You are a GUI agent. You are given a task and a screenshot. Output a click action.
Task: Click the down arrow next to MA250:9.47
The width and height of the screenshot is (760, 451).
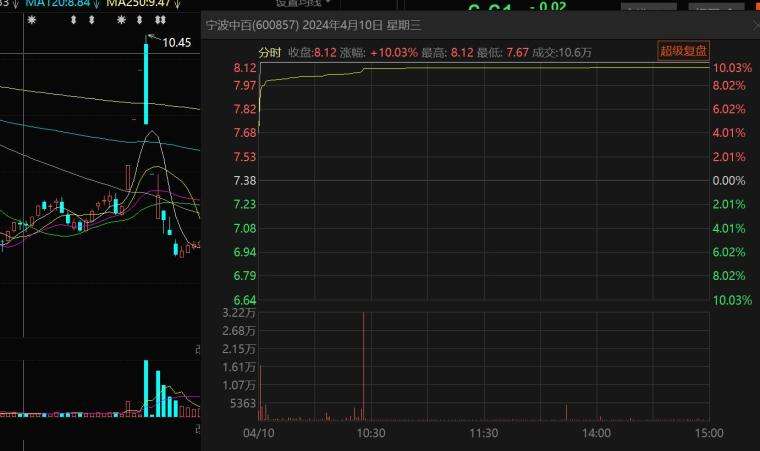(177, 4)
